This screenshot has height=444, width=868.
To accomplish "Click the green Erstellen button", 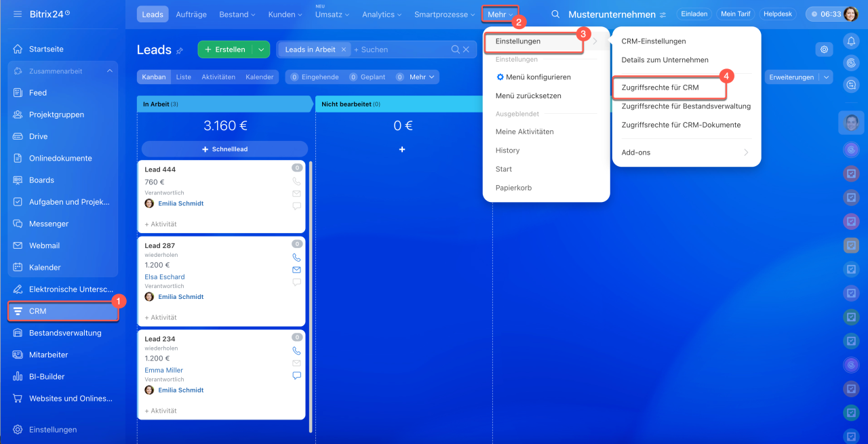I will tap(224, 49).
